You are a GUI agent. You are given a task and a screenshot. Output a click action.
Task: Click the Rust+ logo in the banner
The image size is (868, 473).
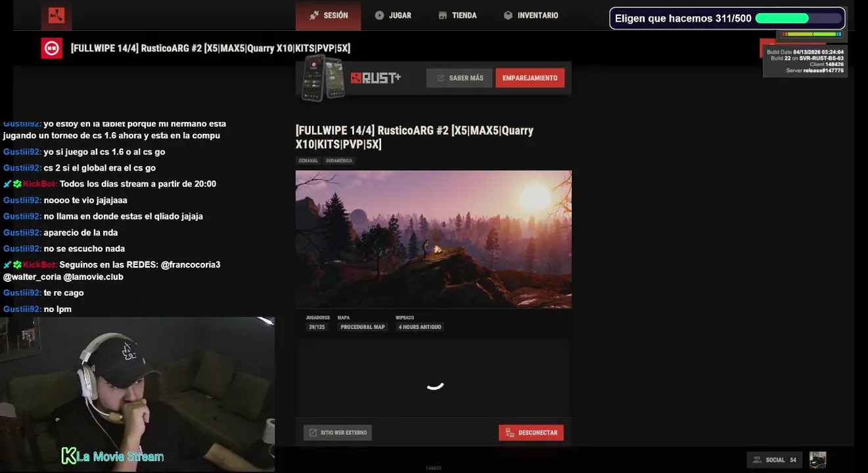[x=375, y=78]
